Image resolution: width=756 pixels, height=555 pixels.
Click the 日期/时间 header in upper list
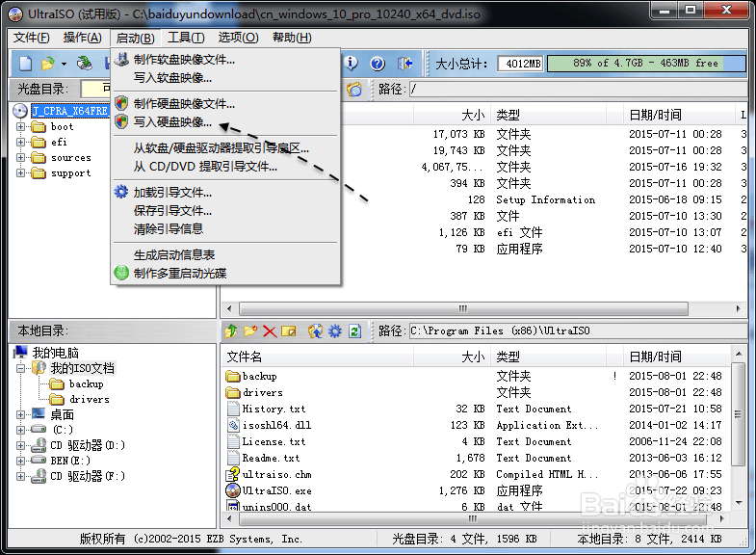tap(677, 116)
